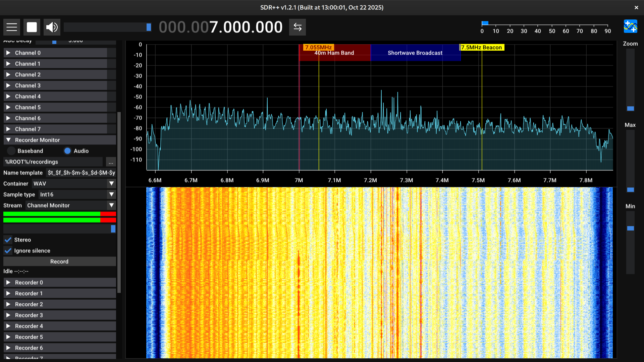Disable Ignore silence checkbox

coord(8,251)
